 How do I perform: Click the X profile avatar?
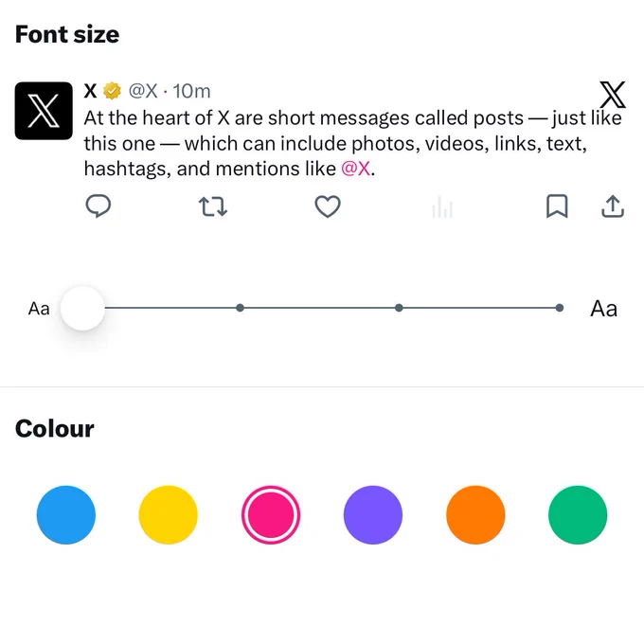click(44, 111)
